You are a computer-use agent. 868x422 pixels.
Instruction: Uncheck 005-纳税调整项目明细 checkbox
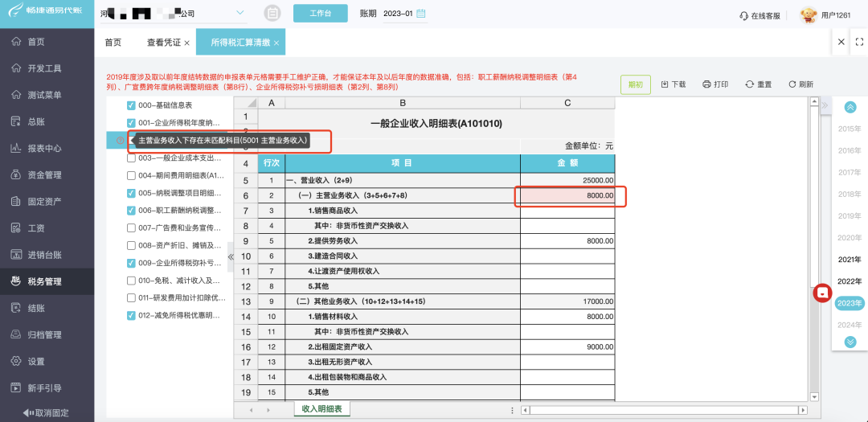coord(131,193)
